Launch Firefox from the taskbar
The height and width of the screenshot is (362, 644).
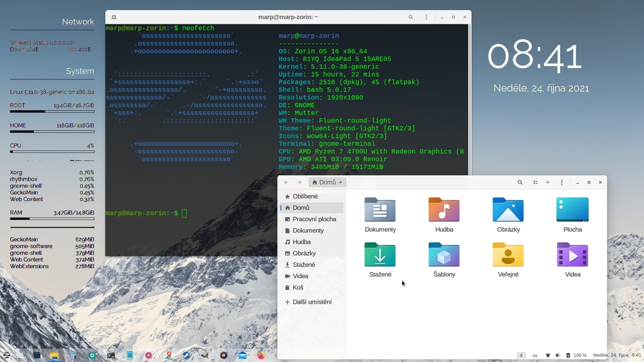point(261,356)
